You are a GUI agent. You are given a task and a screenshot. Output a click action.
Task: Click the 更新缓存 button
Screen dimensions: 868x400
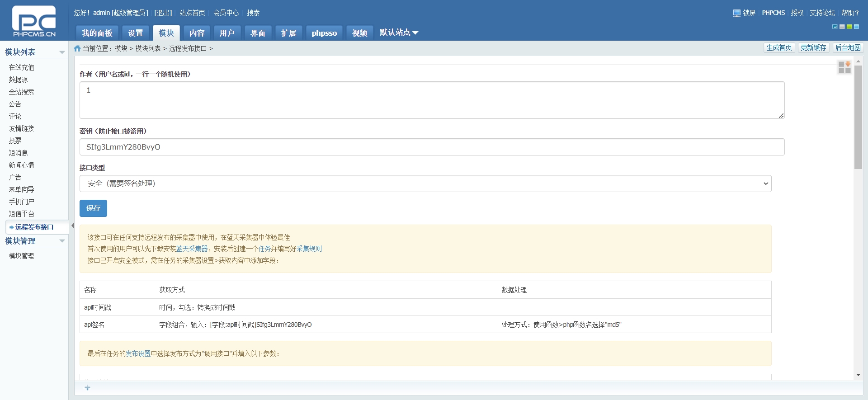pyautogui.click(x=813, y=47)
